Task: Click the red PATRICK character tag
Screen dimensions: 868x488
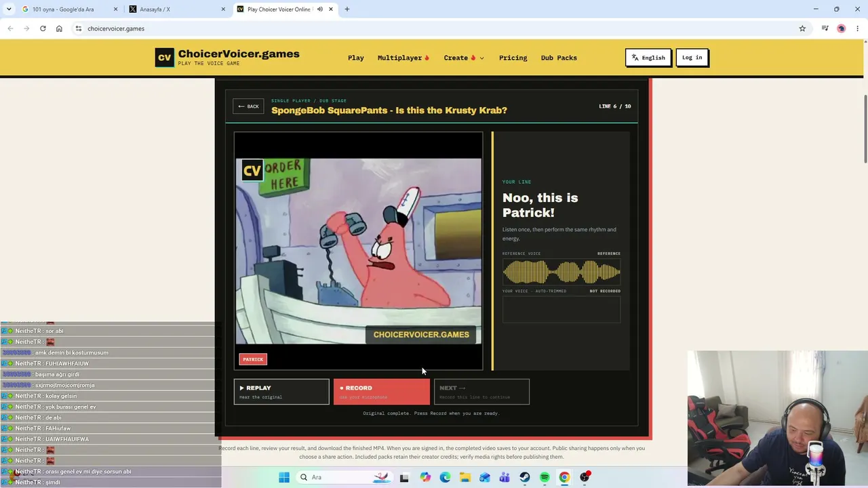Action: tap(253, 359)
